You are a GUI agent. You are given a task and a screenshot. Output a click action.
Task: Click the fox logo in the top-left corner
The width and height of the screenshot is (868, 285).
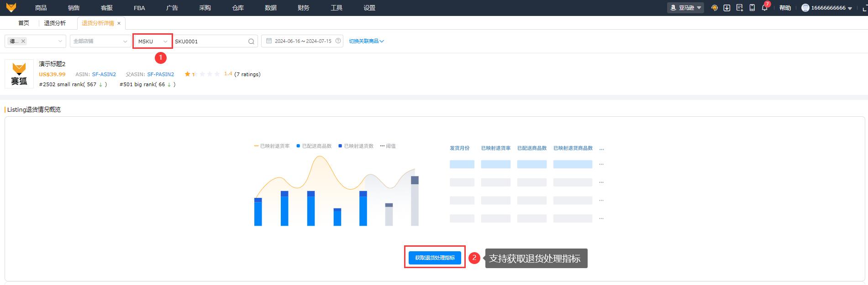11,8
